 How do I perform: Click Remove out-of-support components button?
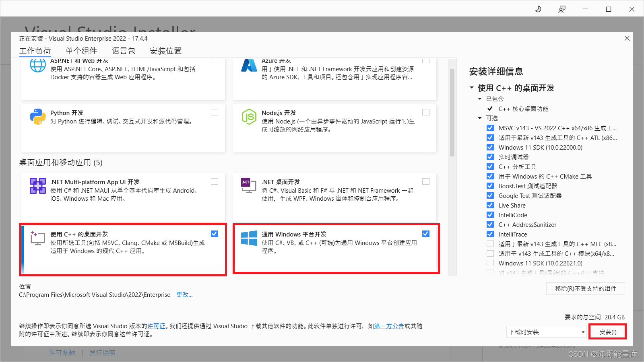pyautogui.click(x=586, y=288)
